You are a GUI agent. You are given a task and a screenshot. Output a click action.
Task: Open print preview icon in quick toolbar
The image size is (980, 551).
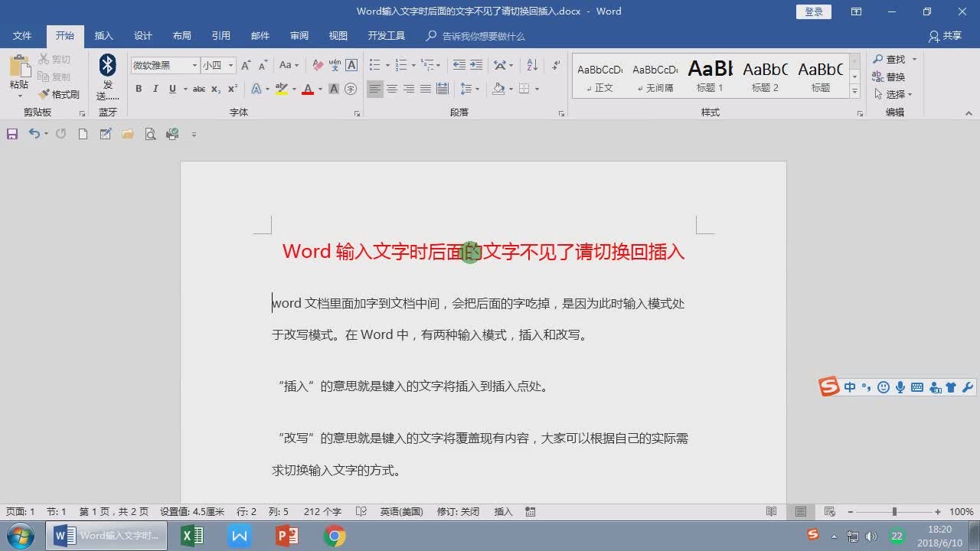tap(150, 134)
